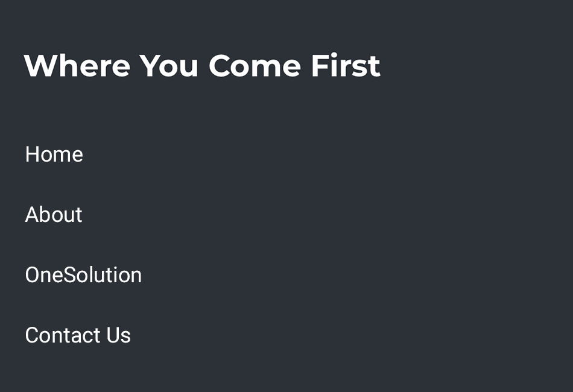
Task: View the About section
Action: (54, 215)
